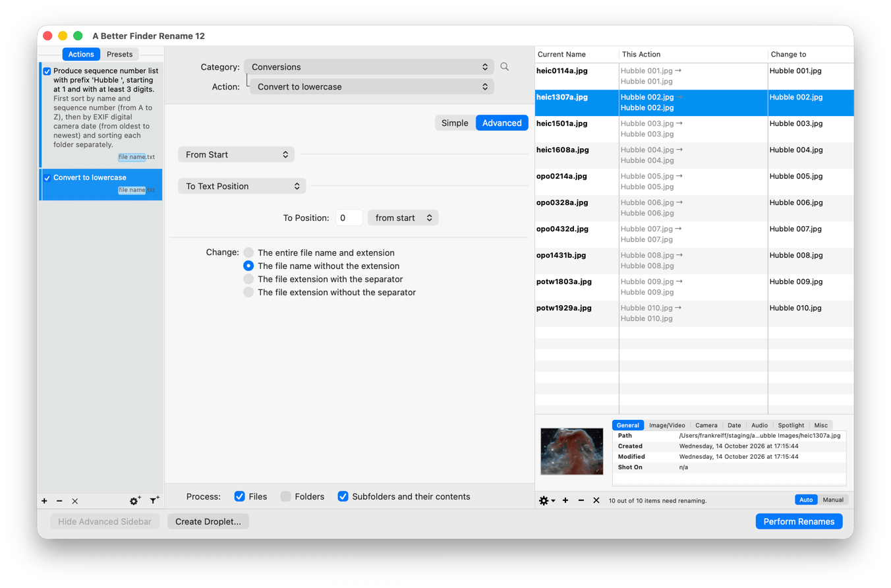
Task: Open the Date metadata tab
Action: coord(734,425)
